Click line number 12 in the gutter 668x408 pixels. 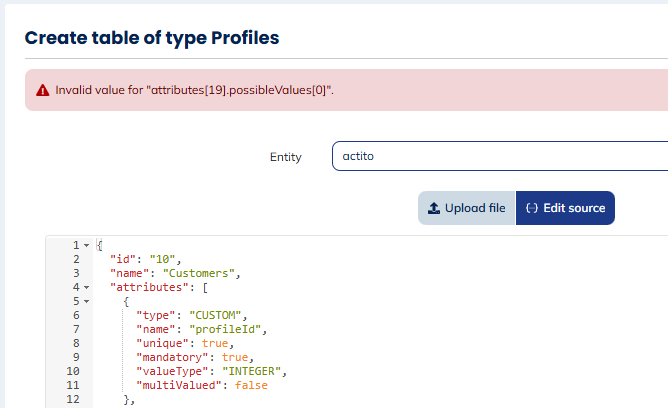pos(71,399)
